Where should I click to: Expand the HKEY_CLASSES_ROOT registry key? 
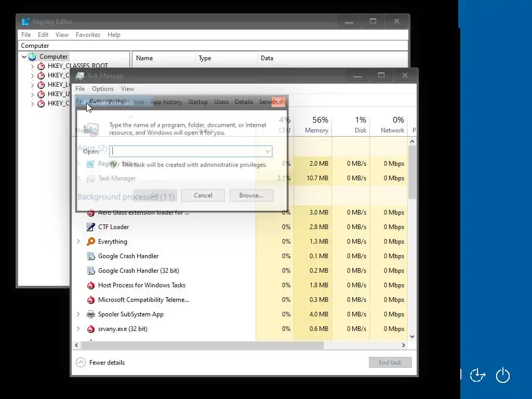(x=33, y=66)
